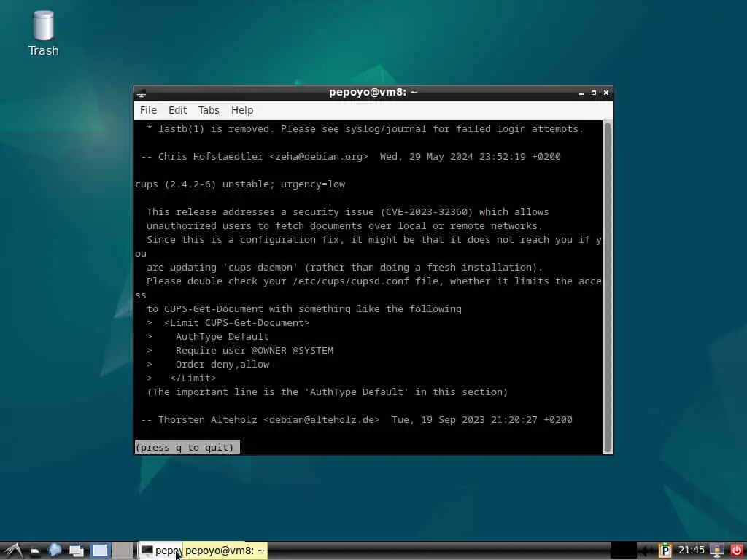This screenshot has height=560, width=747.
Task: Click 'Wed, 29 May 2024 23:52:19' timestamp
Action: tap(452, 157)
